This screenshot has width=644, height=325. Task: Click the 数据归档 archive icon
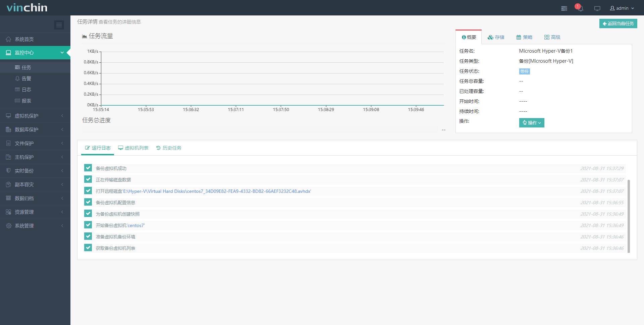[x=8, y=198]
